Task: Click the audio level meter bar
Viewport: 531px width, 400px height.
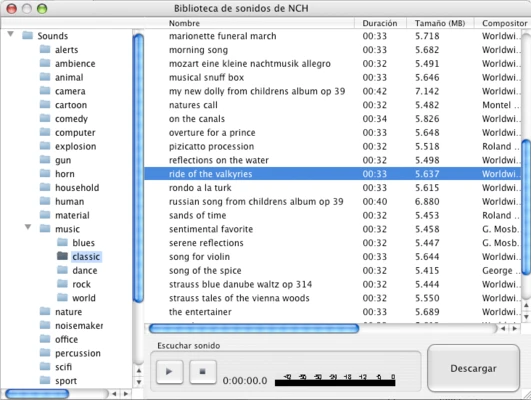Action: click(335, 383)
